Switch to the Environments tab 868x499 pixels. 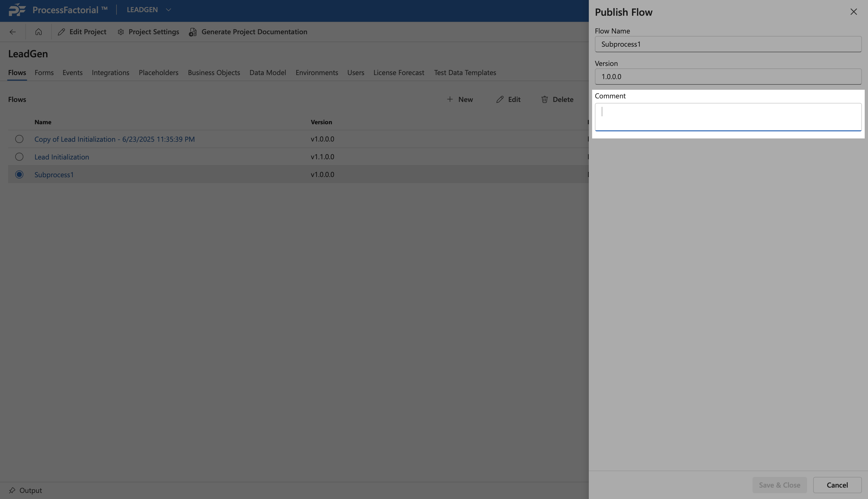[316, 73]
